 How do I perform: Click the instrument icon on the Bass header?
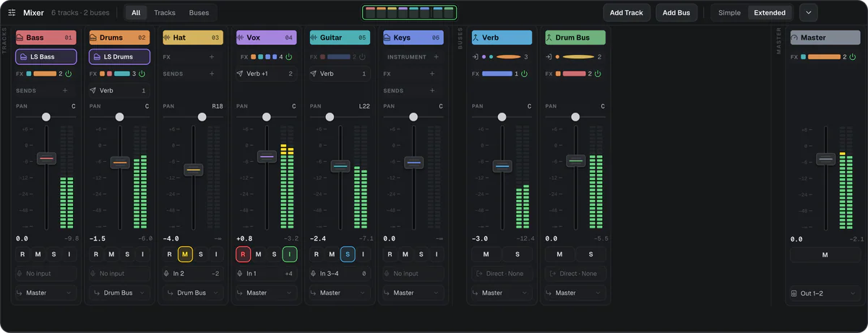click(x=20, y=38)
